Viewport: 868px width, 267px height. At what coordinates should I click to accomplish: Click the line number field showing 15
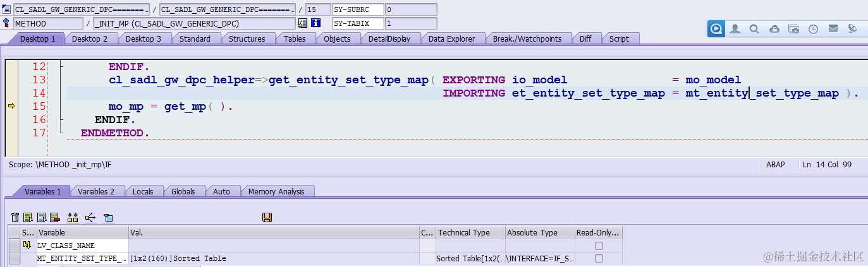[318, 9]
